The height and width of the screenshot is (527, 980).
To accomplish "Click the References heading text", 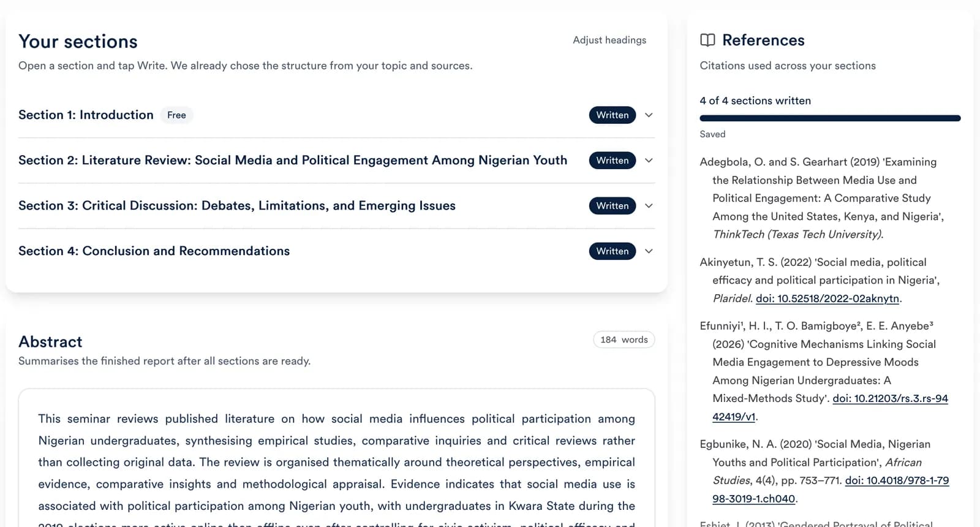I will click(x=763, y=40).
